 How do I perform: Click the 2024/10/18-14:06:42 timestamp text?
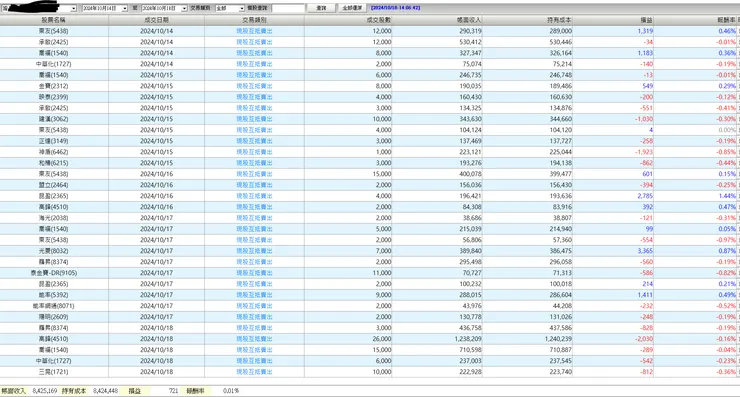[x=395, y=8]
